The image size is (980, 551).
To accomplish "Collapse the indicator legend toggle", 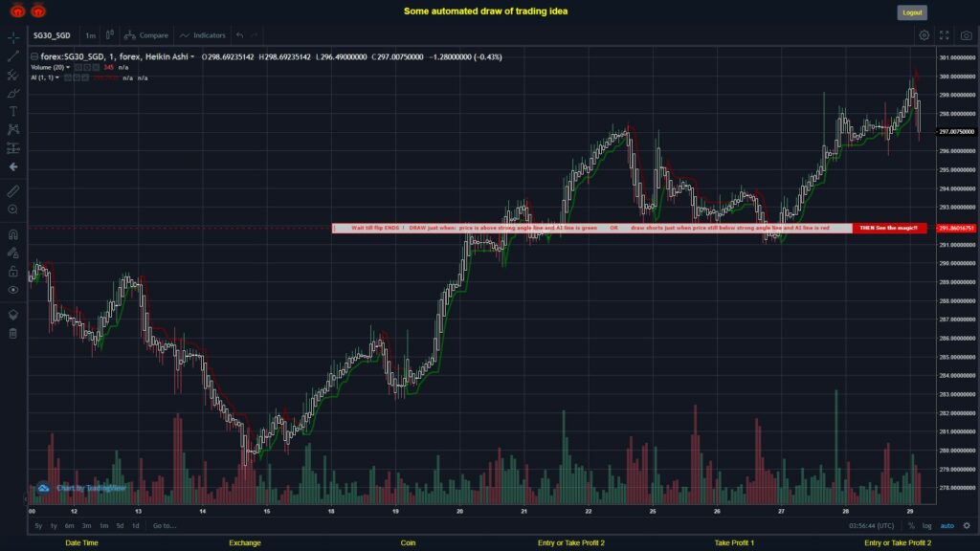I will click(x=34, y=56).
